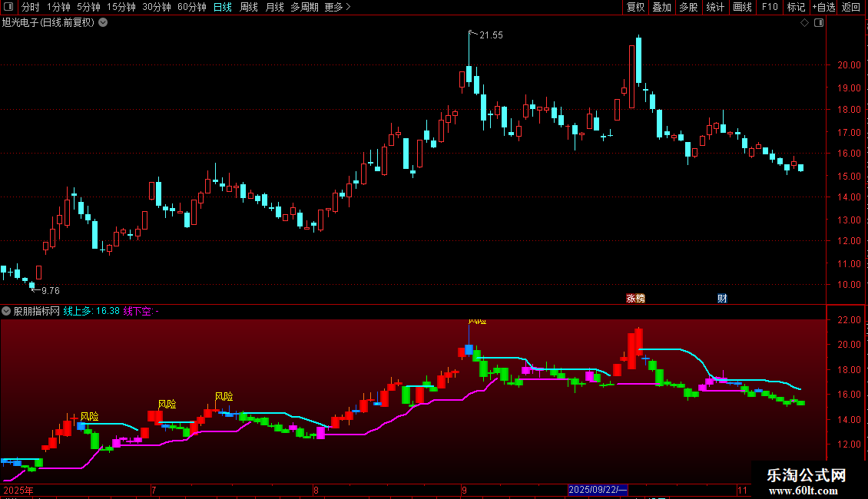The image size is (868, 499).
Task: Select the 30分钟 period
Action: (x=157, y=7)
